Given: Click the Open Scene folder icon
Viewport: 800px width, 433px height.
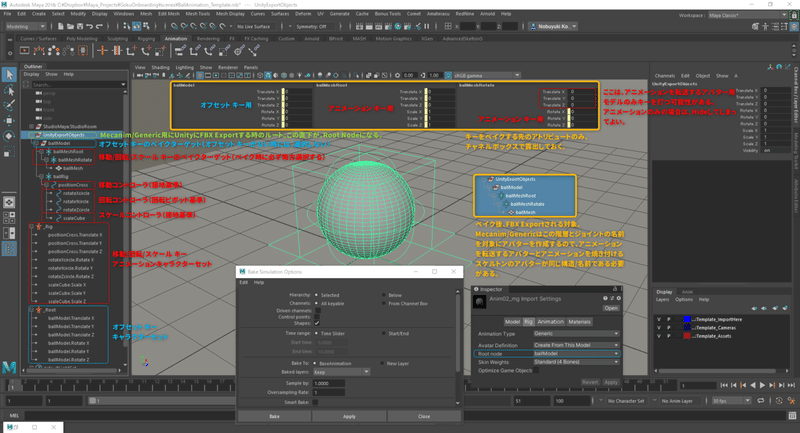Looking at the screenshot, I should (70, 26).
